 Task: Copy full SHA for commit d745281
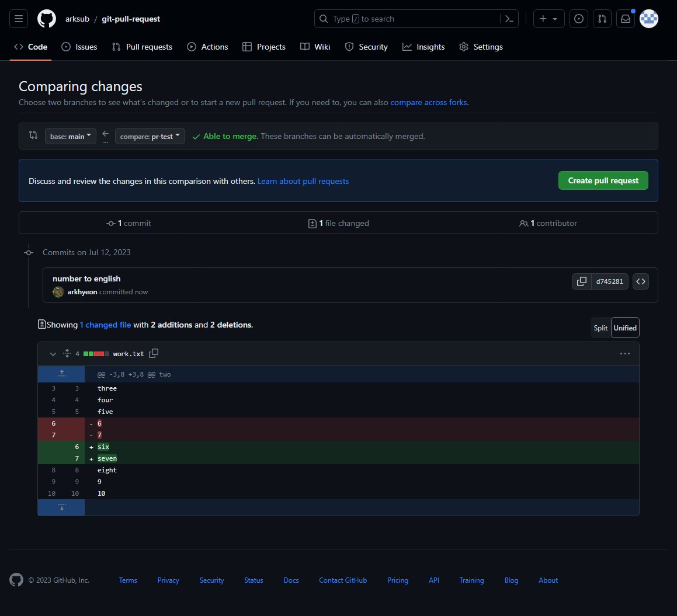click(582, 281)
